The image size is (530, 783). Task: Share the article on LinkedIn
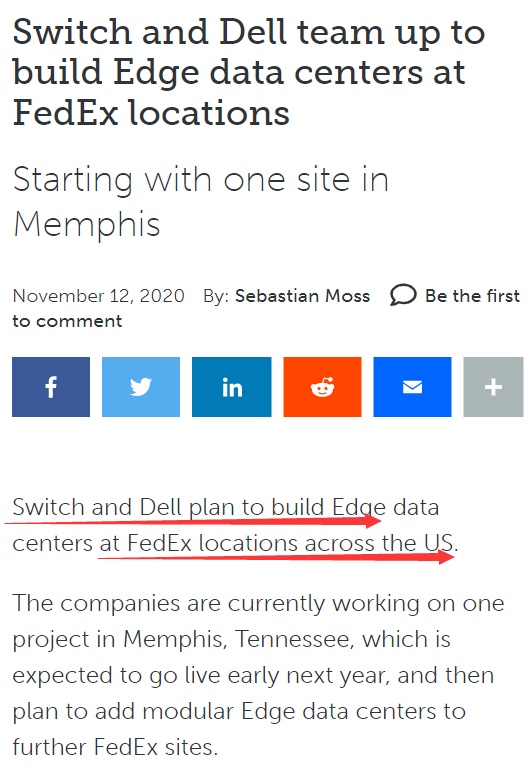232,387
